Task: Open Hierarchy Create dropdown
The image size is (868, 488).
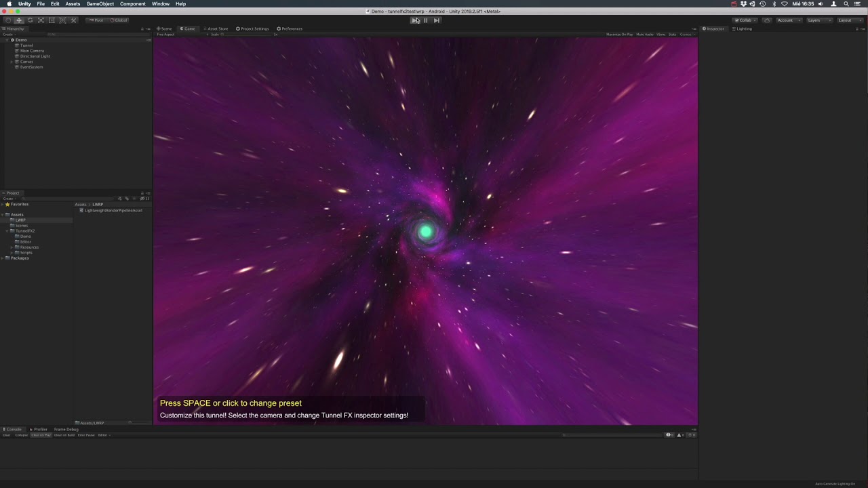Action: pyautogui.click(x=9, y=34)
